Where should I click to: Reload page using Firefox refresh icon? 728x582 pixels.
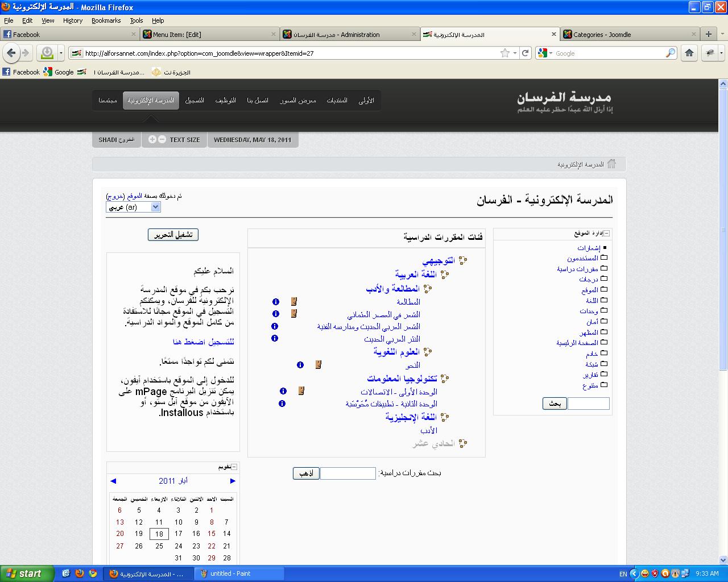coord(526,53)
